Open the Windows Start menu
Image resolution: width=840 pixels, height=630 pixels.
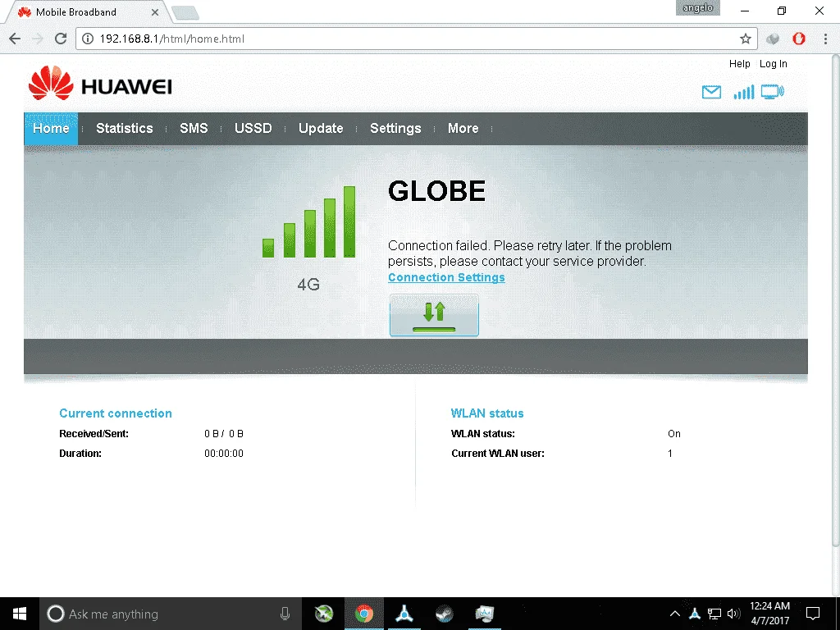[20, 614]
